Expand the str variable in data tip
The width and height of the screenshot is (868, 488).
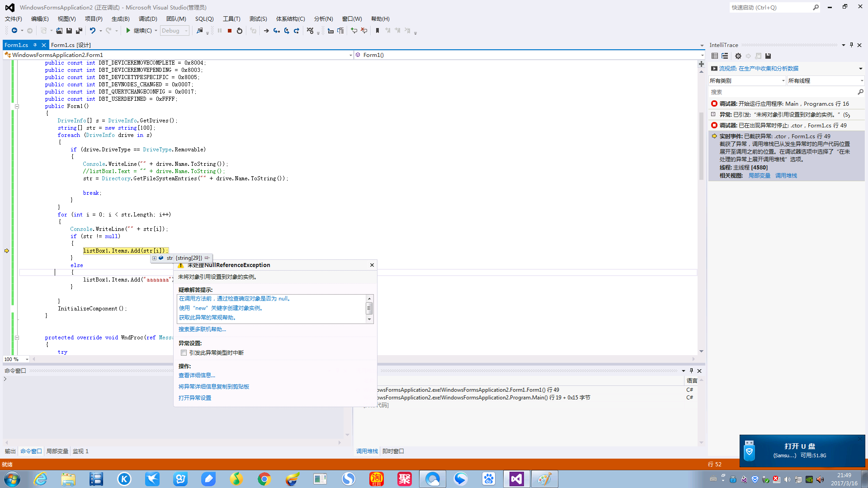coord(154,258)
